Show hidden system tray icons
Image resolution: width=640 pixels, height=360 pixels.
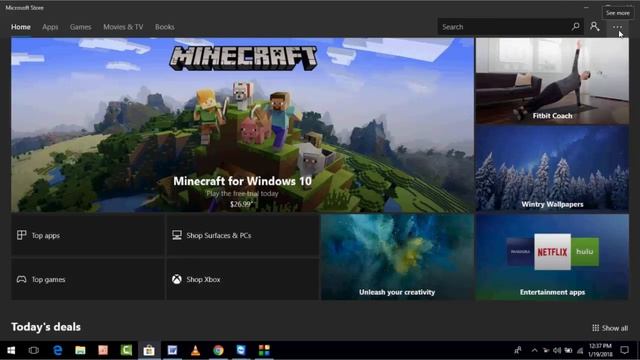[x=534, y=350]
